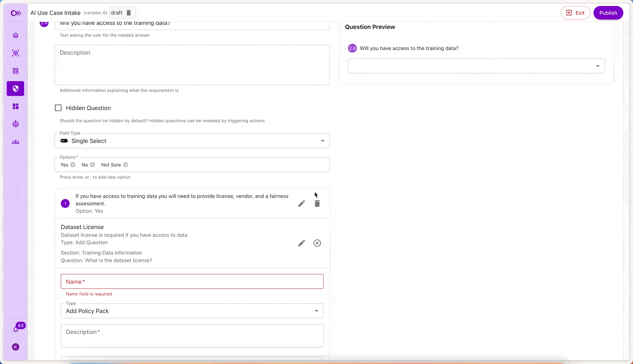Viewport: 633px width, 364px height.
Task: Click the shield/policy icon in the left sidebar
Action: [16, 88]
